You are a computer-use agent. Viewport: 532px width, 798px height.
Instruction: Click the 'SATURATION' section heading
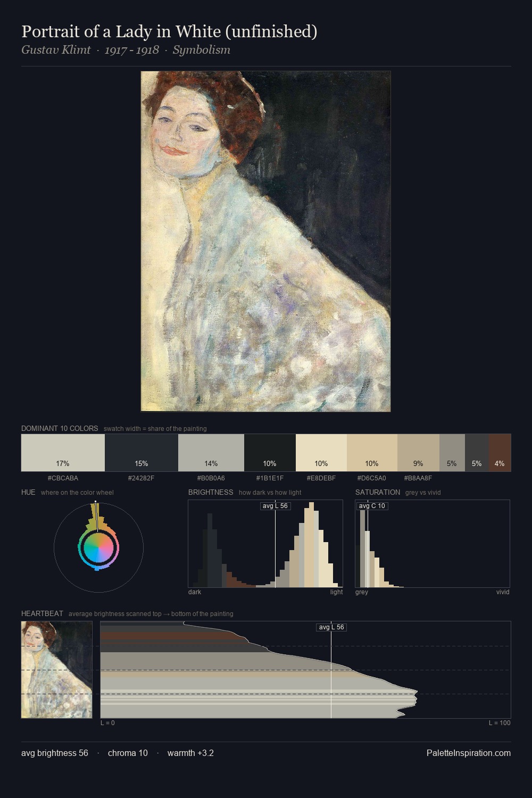point(378,492)
